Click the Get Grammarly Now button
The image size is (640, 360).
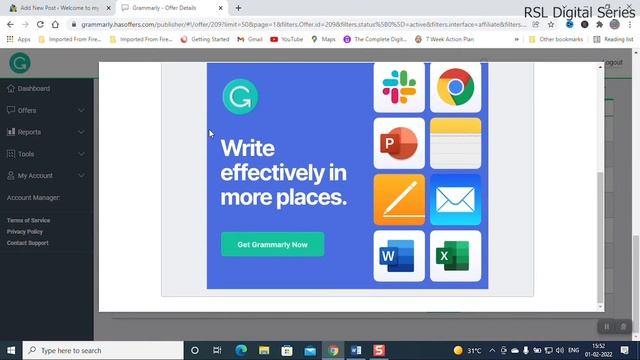(x=273, y=244)
